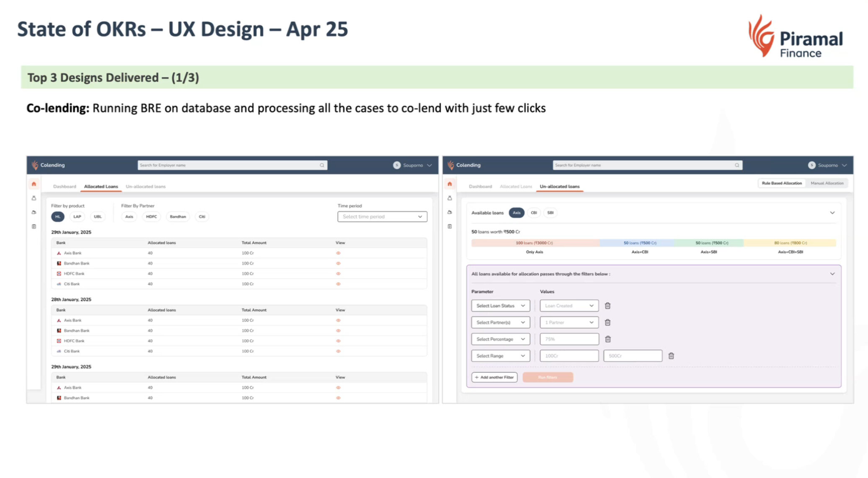Click Add another Filter button
This screenshot has width=868, height=478.
[x=494, y=377]
